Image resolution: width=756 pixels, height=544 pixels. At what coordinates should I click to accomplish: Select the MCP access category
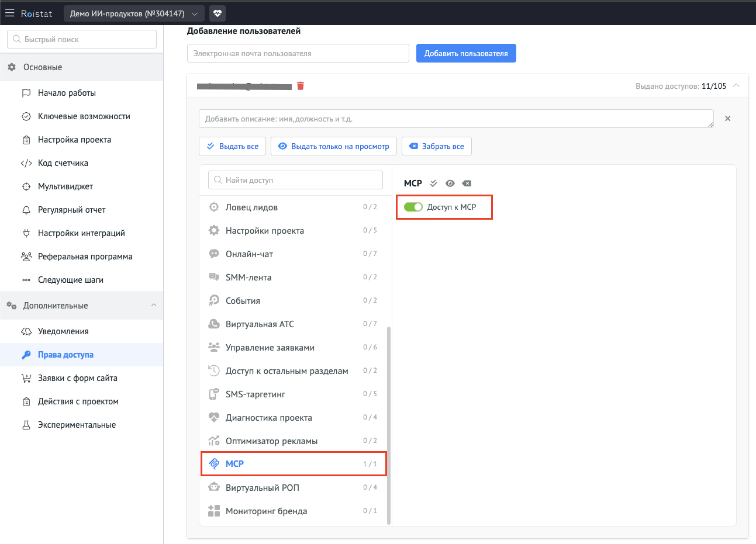(293, 464)
